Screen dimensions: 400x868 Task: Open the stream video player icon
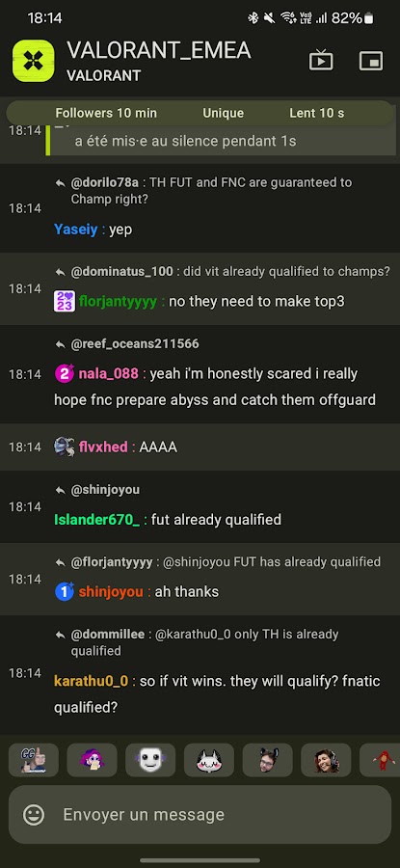pos(321,61)
